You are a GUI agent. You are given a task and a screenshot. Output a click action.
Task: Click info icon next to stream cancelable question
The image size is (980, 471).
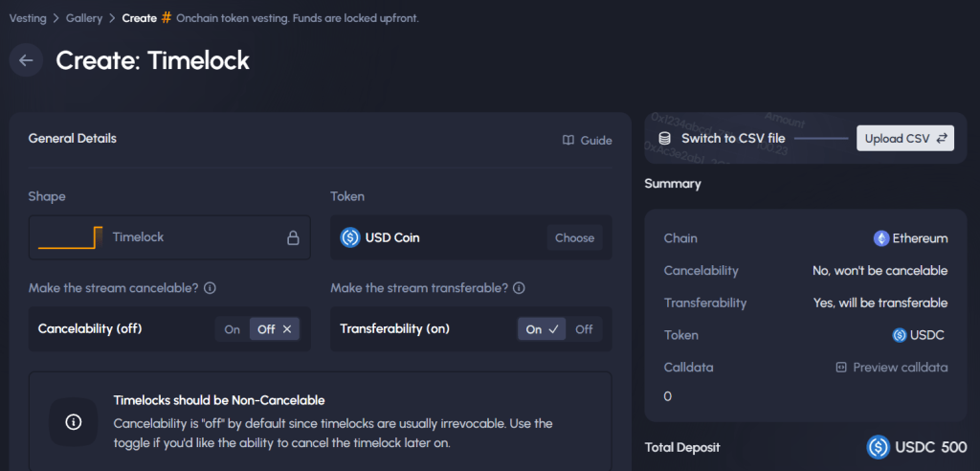pyautogui.click(x=210, y=288)
